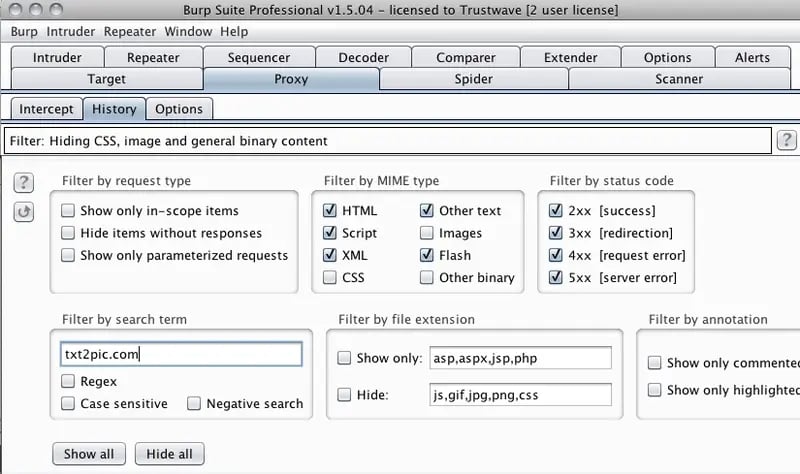Open the Intruder menu in menu bar
The height and width of the screenshot is (474, 800).
[x=71, y=32]
